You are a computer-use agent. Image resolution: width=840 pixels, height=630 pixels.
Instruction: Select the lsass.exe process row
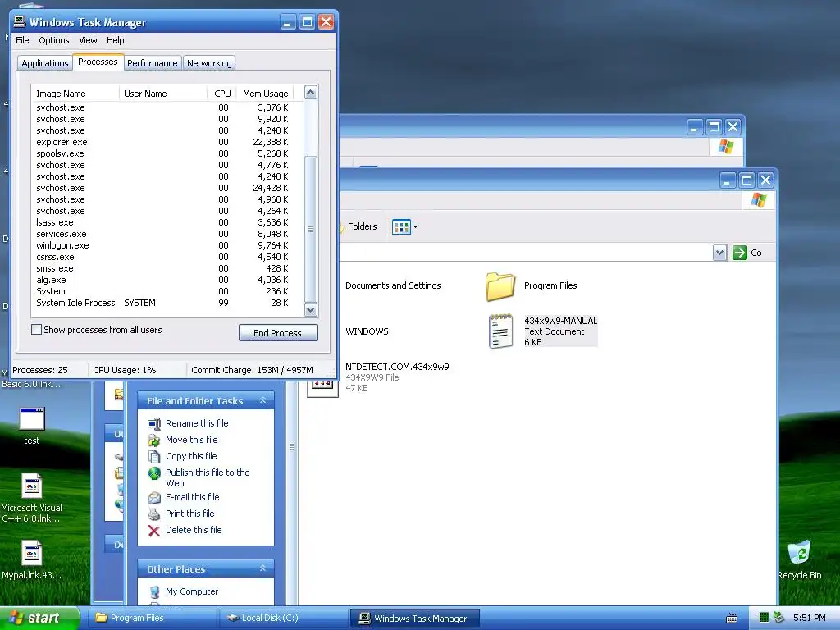(167, 223)
